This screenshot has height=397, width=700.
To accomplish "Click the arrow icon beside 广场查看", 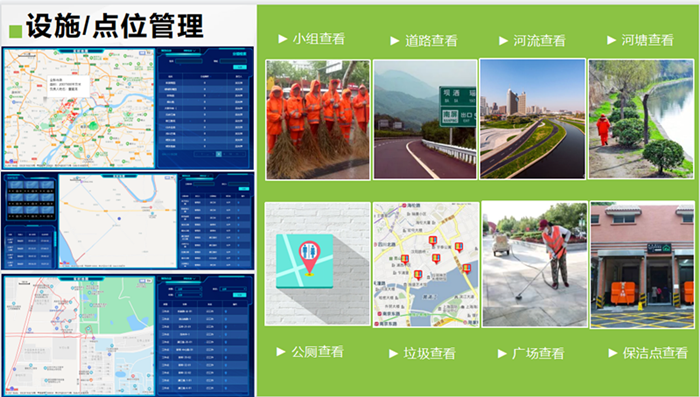I will [x=502, y=354].
